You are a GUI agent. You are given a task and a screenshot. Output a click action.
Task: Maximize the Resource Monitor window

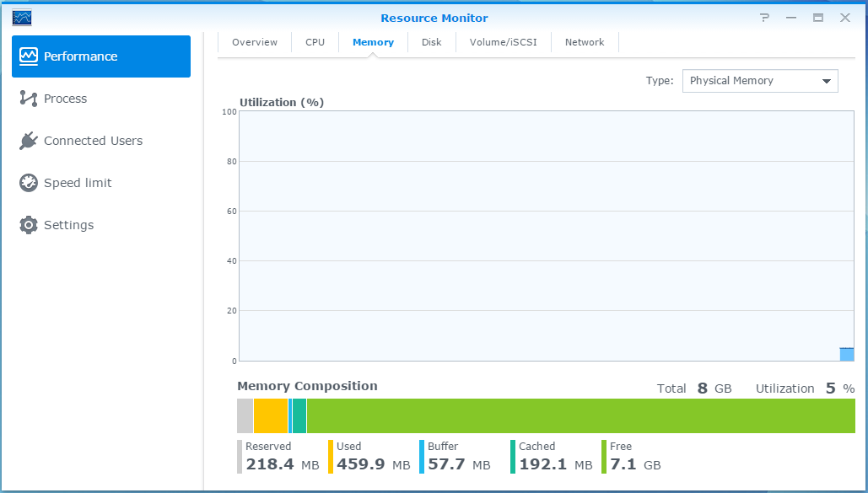[817, 18]
